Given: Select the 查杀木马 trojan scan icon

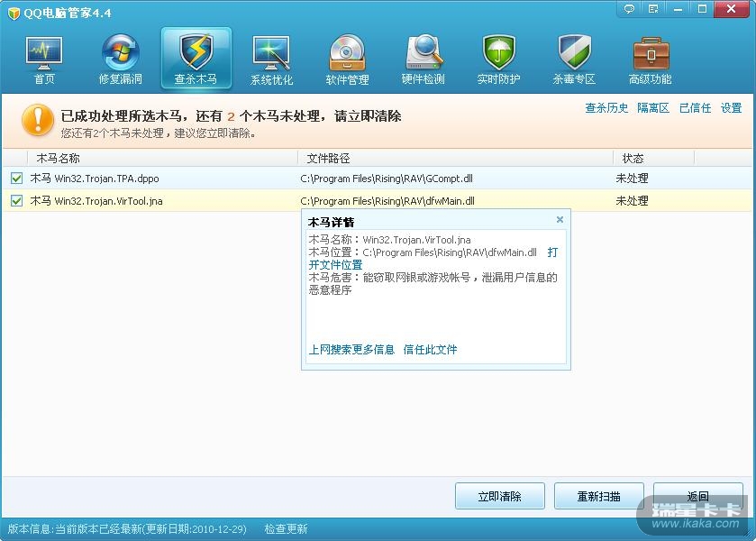Looking at the screenshot, I should click(x=196, y=59).
